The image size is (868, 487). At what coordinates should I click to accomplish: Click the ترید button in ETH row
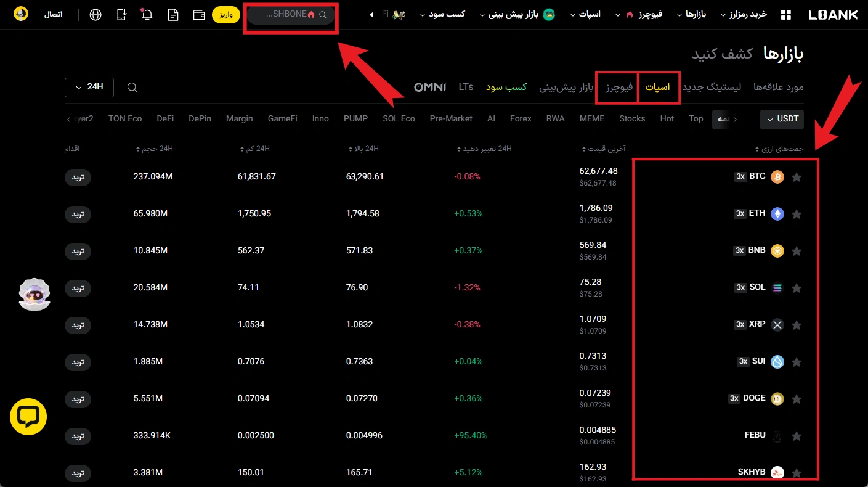[78, 215]
